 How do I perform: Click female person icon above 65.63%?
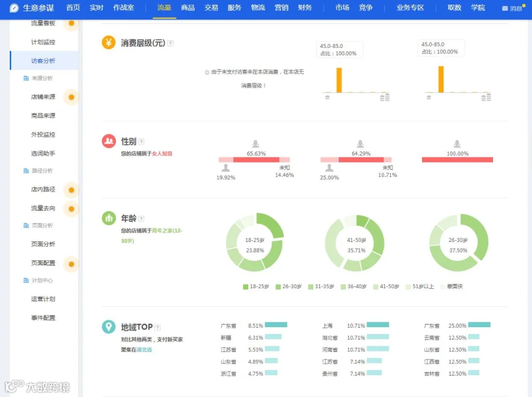point(255,144)
